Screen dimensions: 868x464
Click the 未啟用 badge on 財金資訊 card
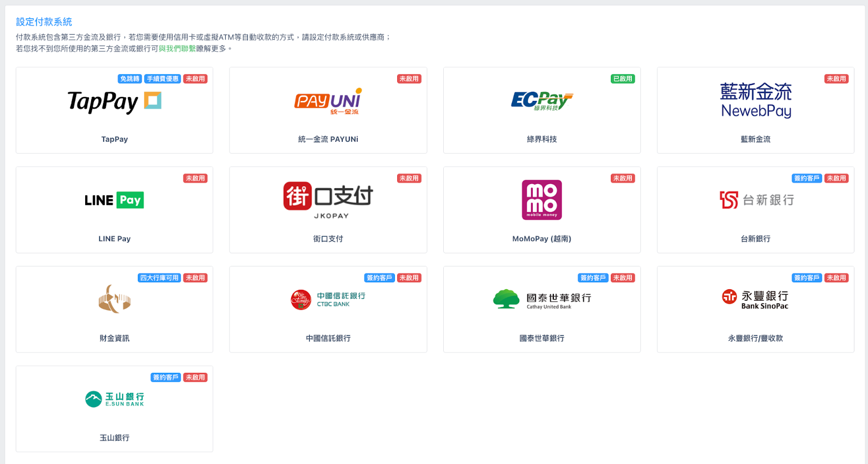(x=195, y=278)
